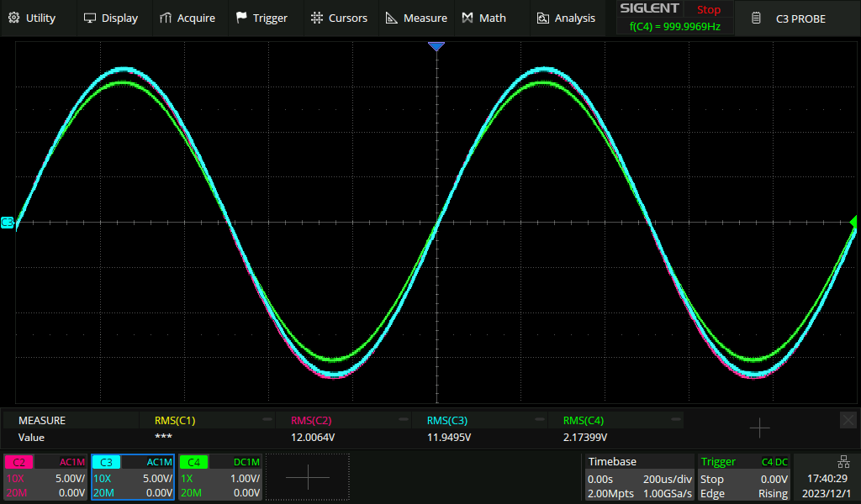Open the Timebase settings box

(639, 477)
